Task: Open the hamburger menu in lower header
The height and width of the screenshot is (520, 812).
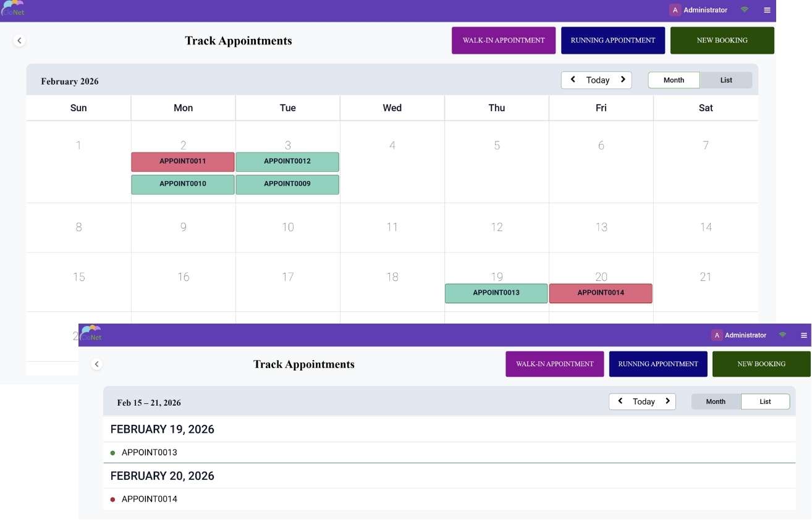Action: 804,335
